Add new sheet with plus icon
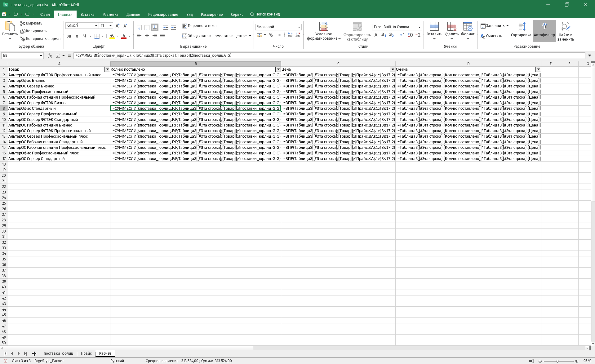This screenshot has width=595, height=364. point(34,353)
